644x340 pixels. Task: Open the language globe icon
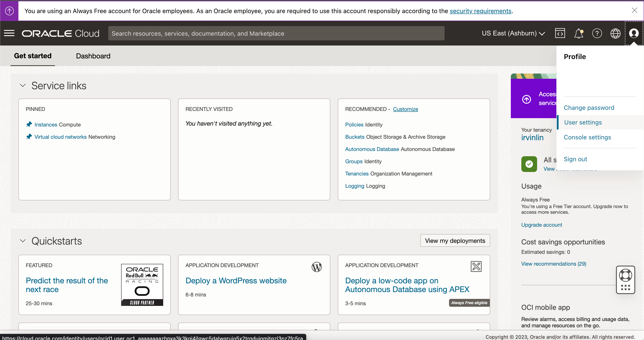615,33
